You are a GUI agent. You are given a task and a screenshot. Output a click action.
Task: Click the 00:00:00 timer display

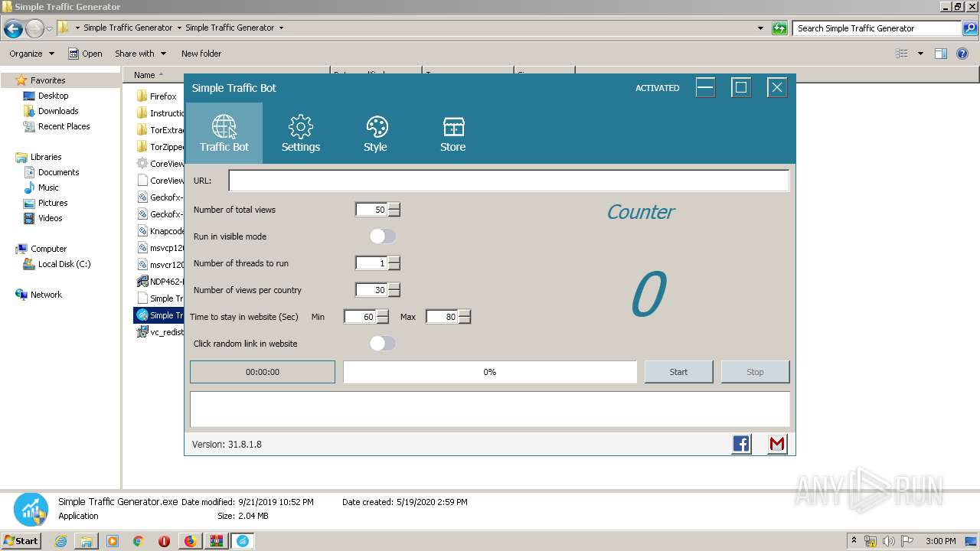[263, 372]
